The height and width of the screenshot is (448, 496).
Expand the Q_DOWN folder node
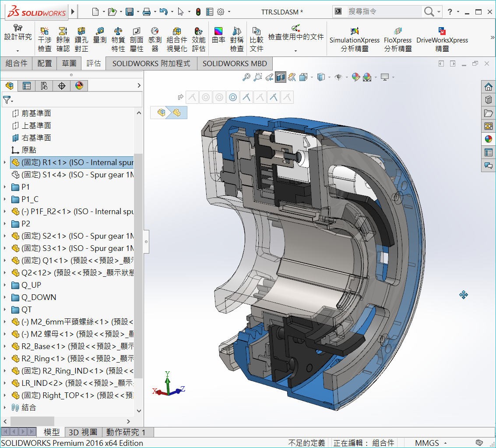(x=5, y=297)
